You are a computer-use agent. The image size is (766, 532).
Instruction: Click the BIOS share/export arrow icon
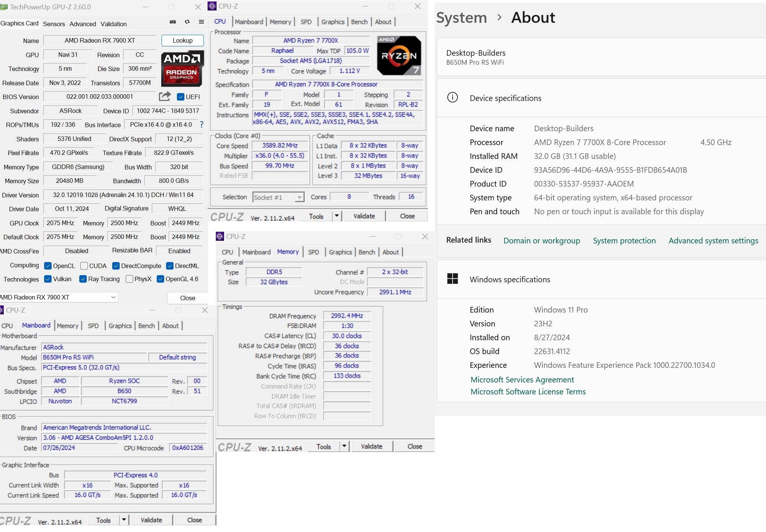click(165, 96)
